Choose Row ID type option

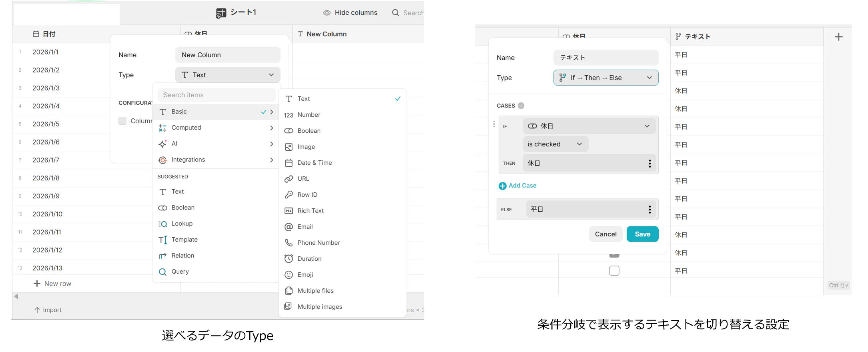point(342,195)
